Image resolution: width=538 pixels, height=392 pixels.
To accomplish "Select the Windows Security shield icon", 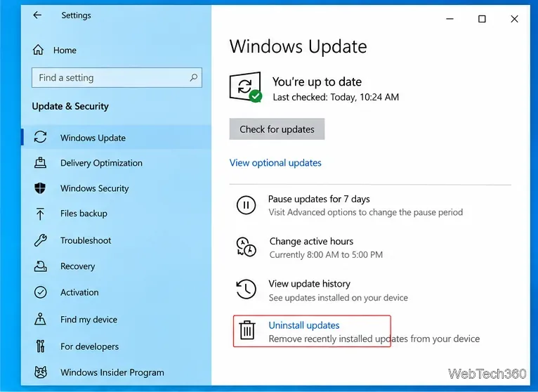I will click(40, 188).
